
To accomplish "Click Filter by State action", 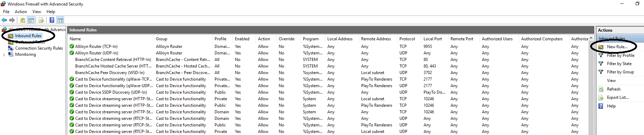I will (619, 63).
